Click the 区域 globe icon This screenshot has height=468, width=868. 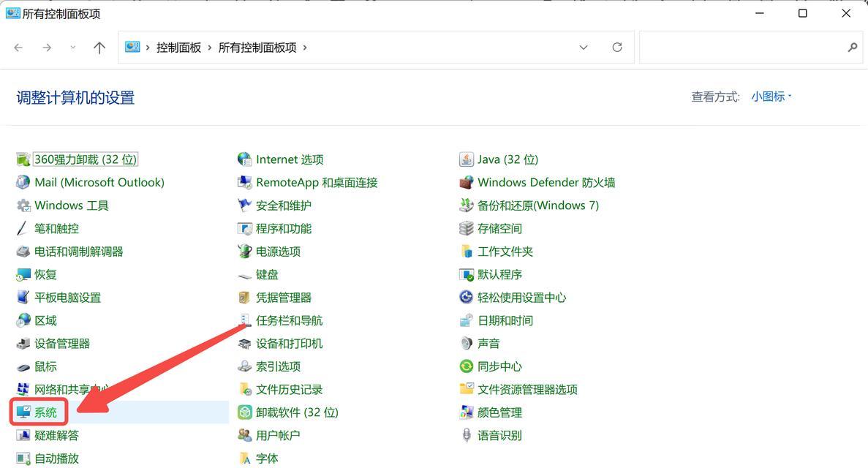(23, 321)
